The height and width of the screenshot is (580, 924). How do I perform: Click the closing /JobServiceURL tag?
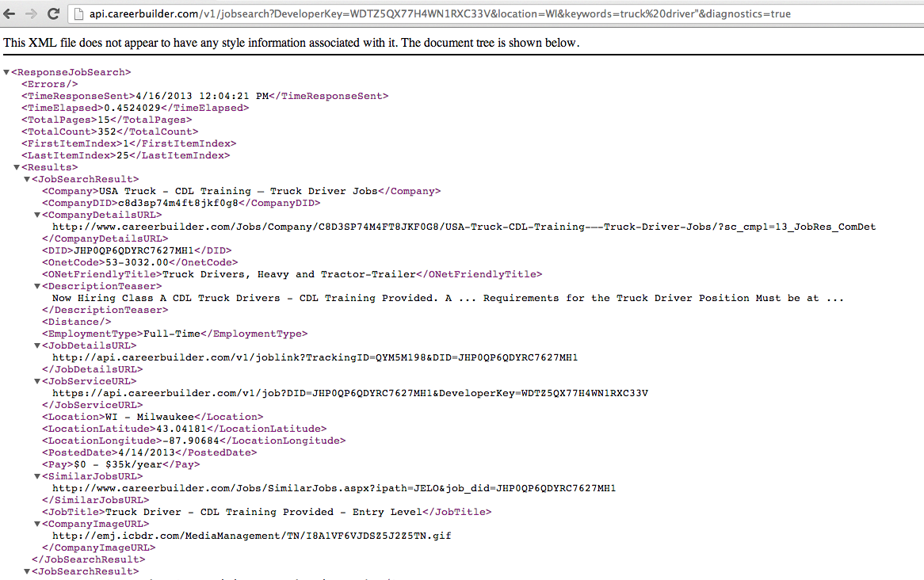(x=92, y=405)
